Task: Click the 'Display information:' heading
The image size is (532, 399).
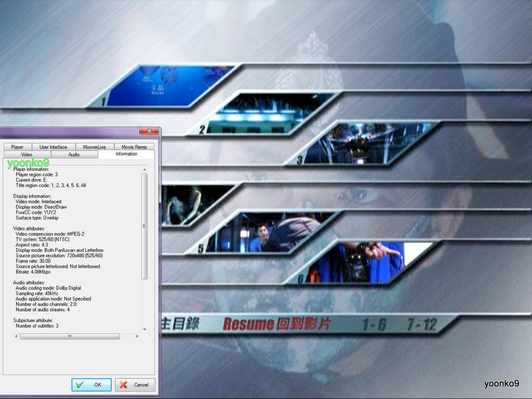Action: 32,196
